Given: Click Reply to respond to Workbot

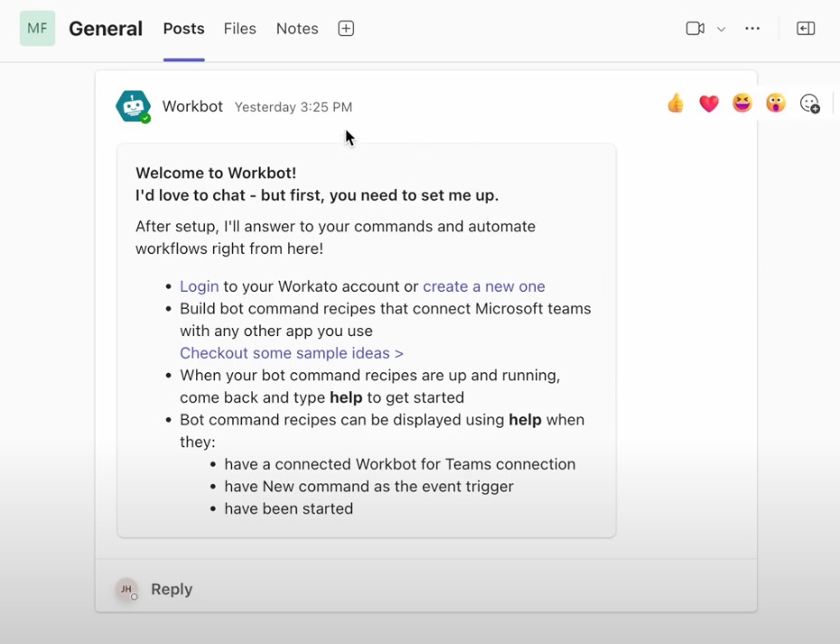Looking at the screenshot, I should click(x=172, y=589).
